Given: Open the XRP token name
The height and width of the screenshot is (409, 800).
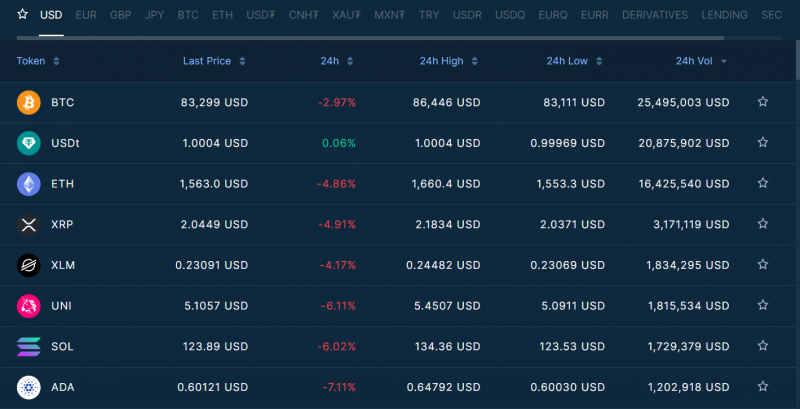Looking at the screenshot, I should coord(62,224).
